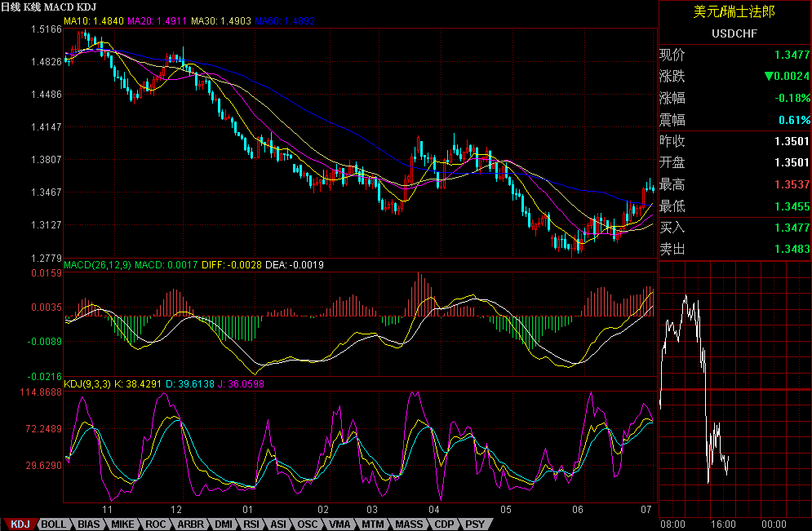This screenshot has height=531, width=812.
Task: Click the 日线 K线 MACD KDJ title
Action: point(49,7)
